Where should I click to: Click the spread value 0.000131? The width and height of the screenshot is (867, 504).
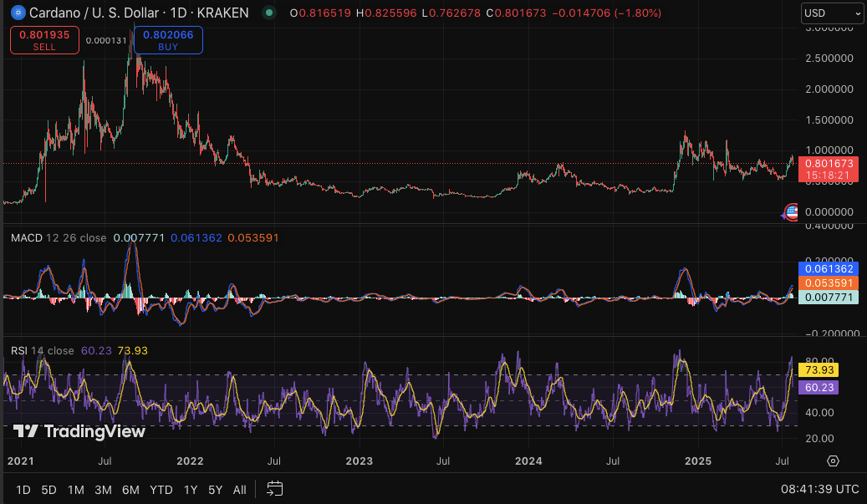click(106, 40)
